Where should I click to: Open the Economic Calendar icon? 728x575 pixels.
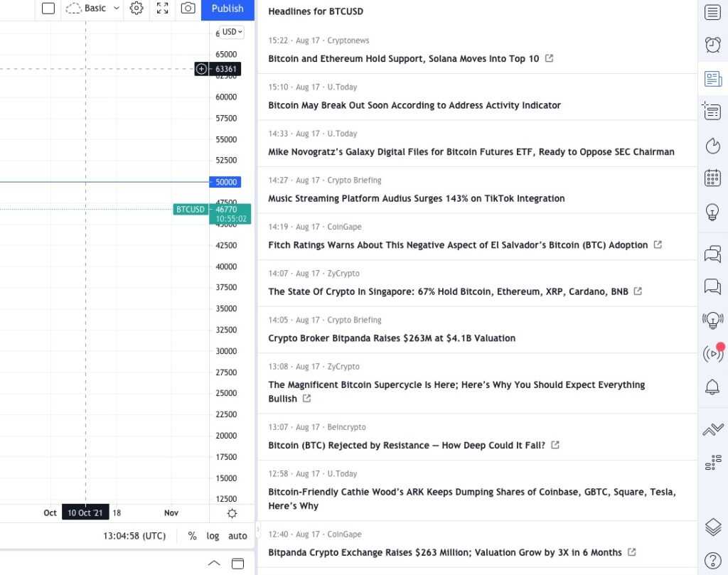[x=712, y=178]
